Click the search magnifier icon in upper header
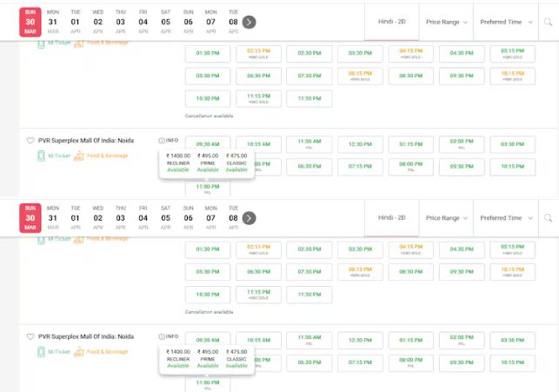 click(x=548, y=22)
